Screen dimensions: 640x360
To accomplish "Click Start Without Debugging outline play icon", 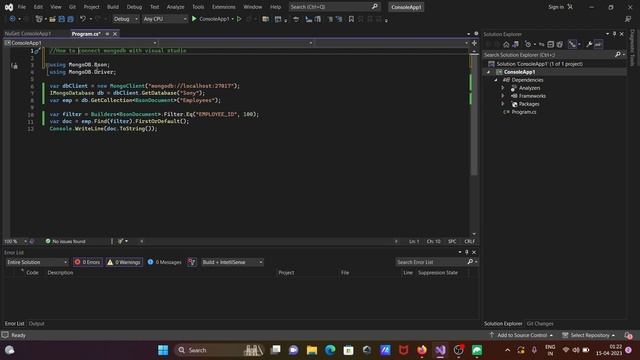I will pos(239,19).
